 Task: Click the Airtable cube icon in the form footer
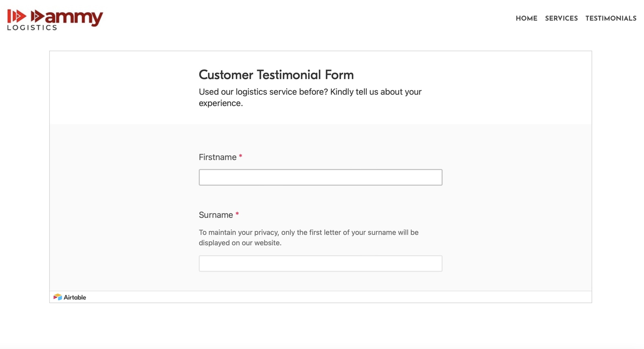pos(57,297)
